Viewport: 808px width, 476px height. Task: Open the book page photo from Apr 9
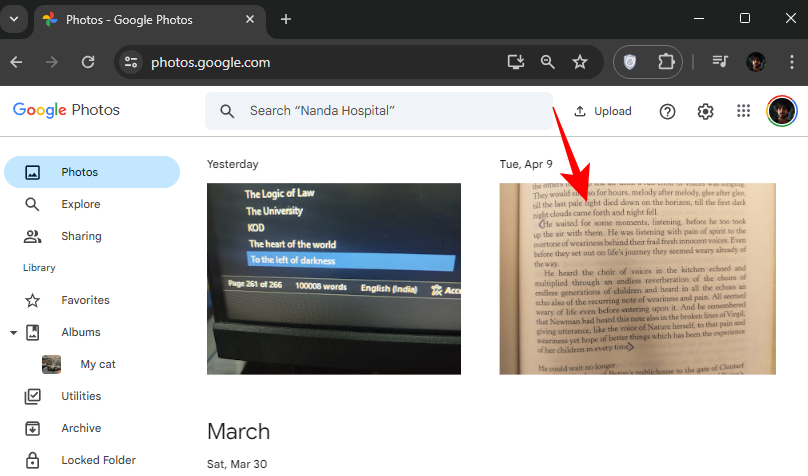click(637, 279)
